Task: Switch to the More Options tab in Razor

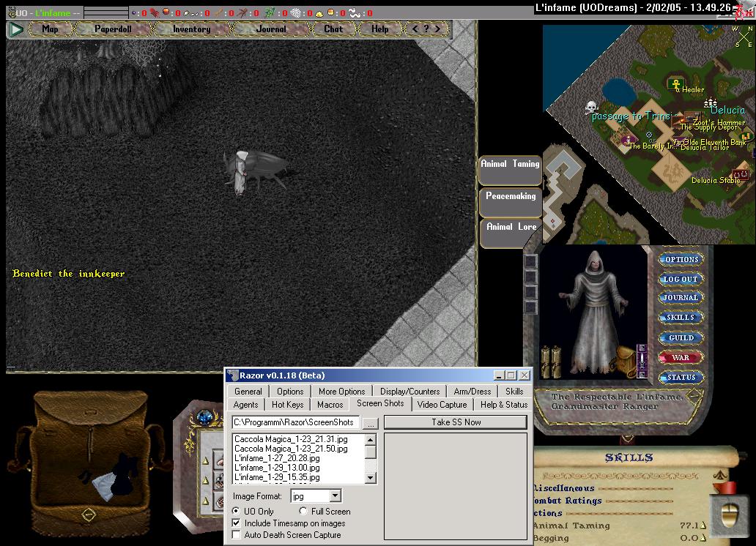Action: 342,392
